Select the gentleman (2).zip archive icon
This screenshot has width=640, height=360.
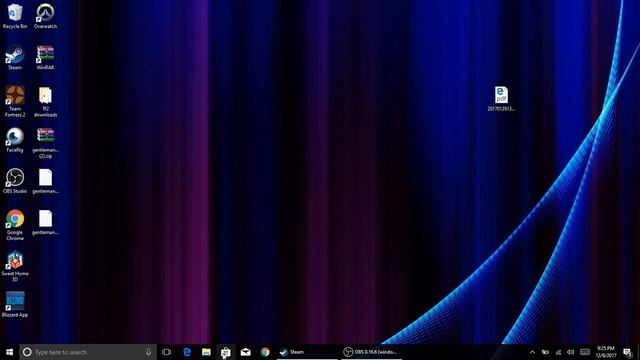[45, 143]
